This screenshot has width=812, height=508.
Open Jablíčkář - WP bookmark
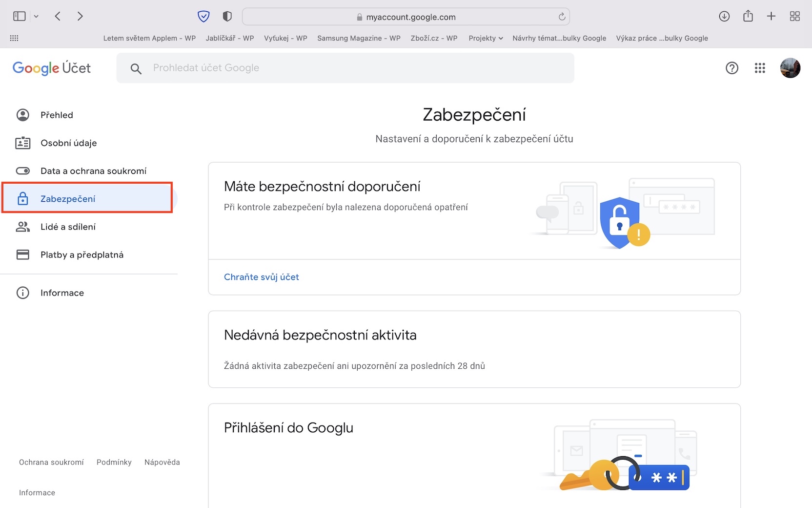click(230, 38)
